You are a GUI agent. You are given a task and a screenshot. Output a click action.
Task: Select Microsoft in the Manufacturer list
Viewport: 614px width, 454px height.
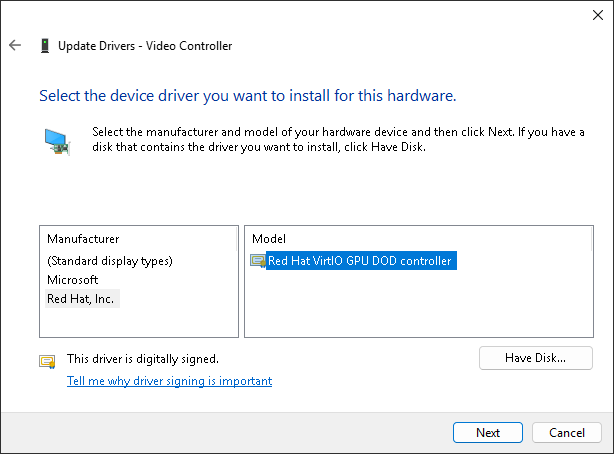click(x=73, y=280)
